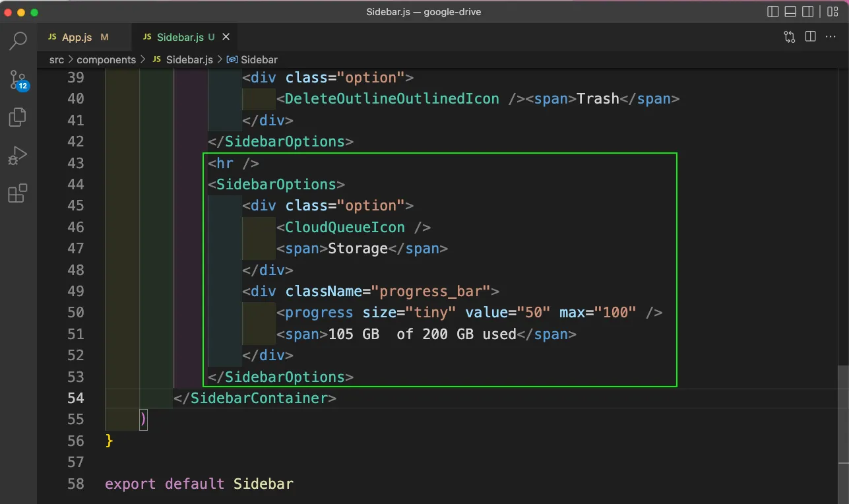The image size is (849, 504).
Task: Click the closing curly brace on line 56
Action: tap(110, 441)
